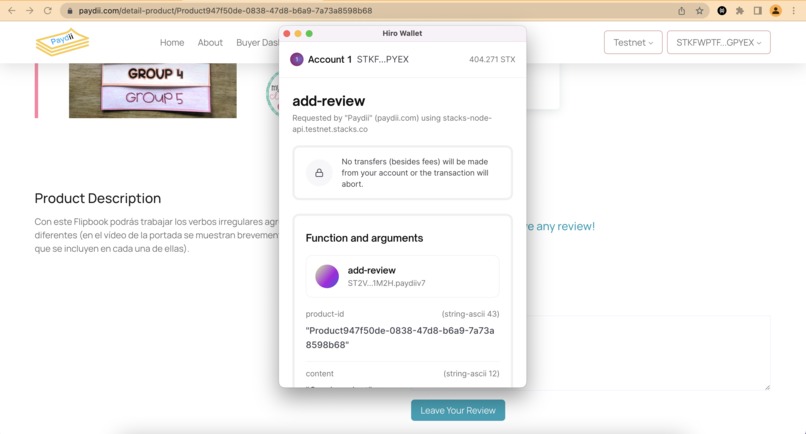Go back with browser back arrow

(12, 10)
